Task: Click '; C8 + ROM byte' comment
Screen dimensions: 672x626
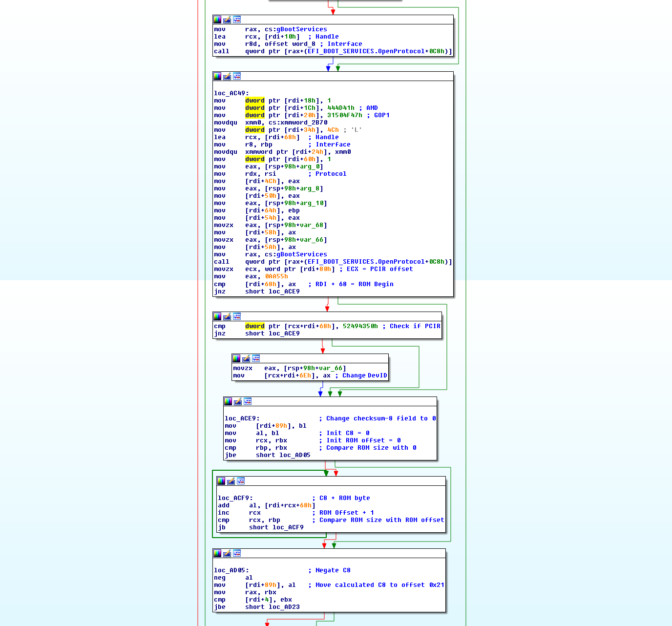Action: pyautogui.click(x=341, y=498)
